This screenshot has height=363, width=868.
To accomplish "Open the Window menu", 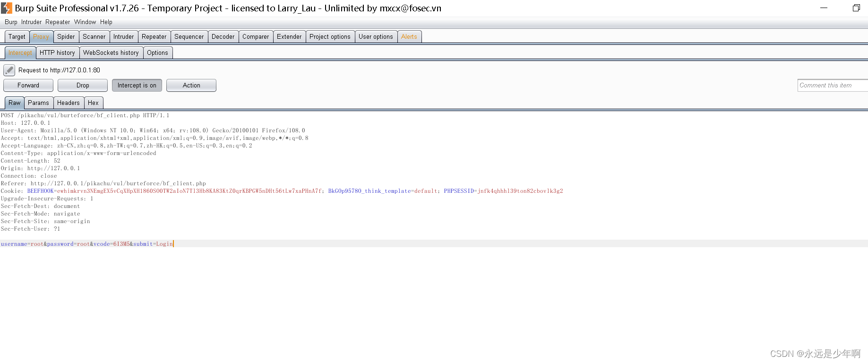I will point(85,22).
